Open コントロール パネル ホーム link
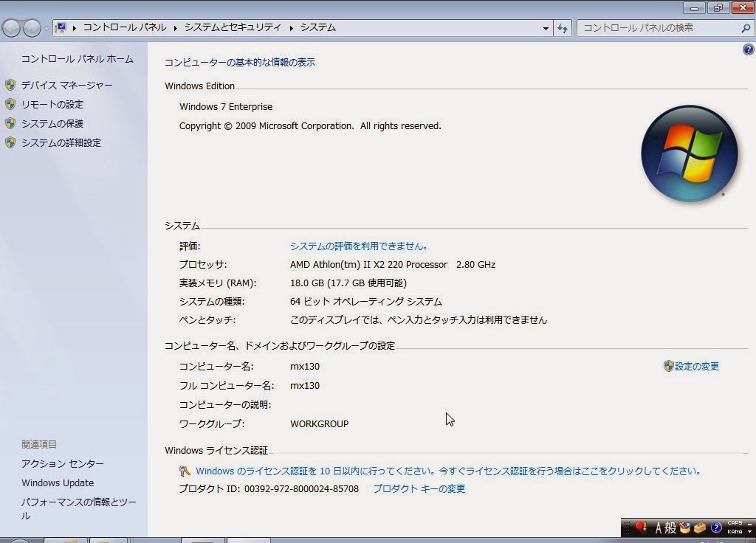 [x=77, y=59]
